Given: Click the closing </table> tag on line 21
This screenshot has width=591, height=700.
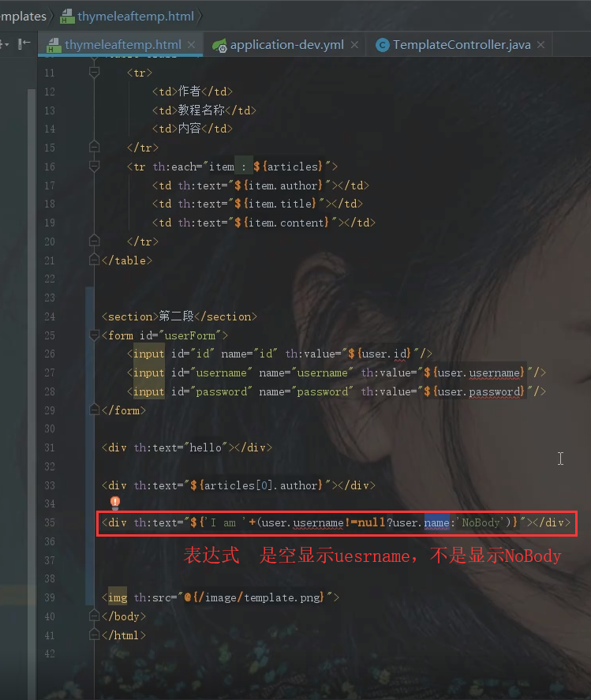Looking at the screenshot, I should [x=127, y=260].
